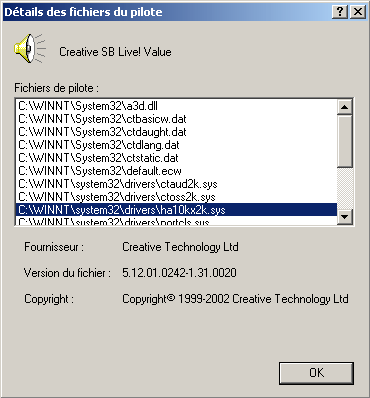
Task: Select a3d.dll in the driver files list
Action: click(176, 106)
